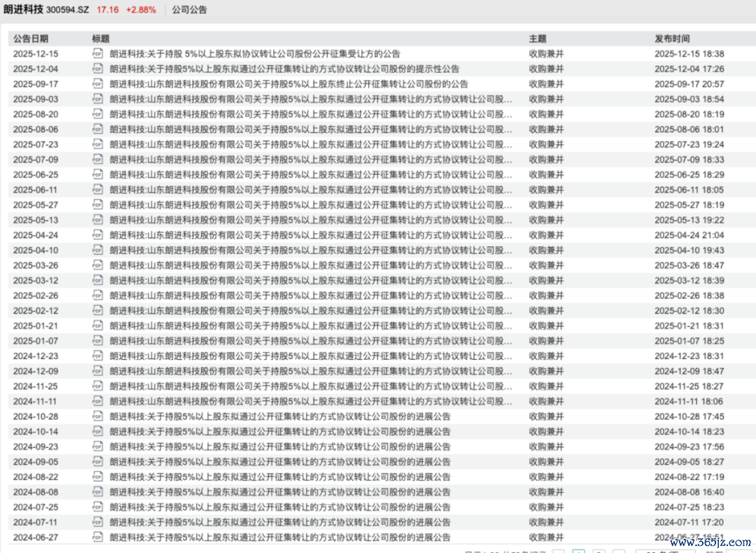The image size is (756, 553).
Task: Open PDF icon for the 2024-07-11 announcement
Action: tap(97, 522)
